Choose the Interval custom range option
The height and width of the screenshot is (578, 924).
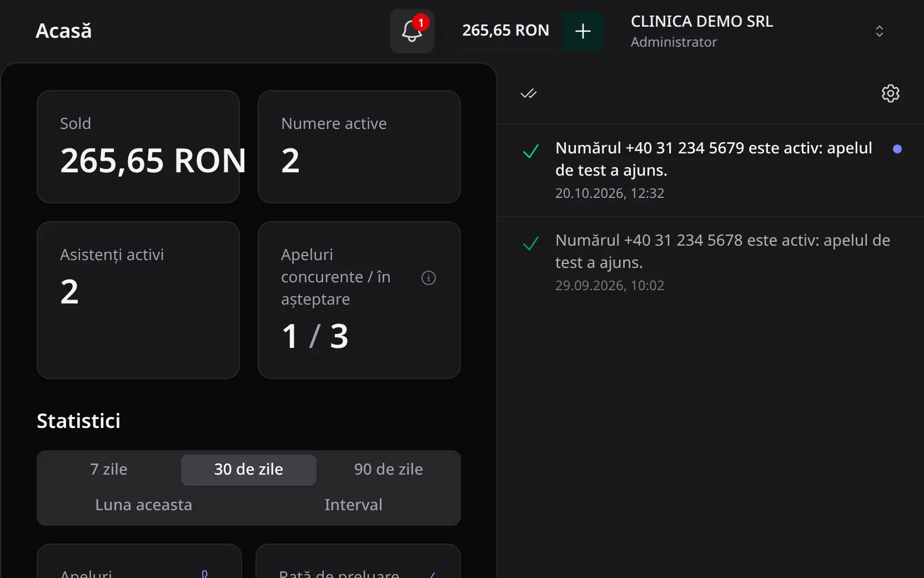(354, 505)
